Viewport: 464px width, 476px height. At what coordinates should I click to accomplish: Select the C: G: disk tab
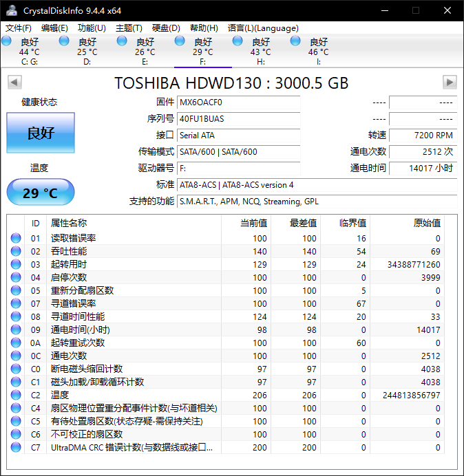pyautogui.click(x=29, y=52)
